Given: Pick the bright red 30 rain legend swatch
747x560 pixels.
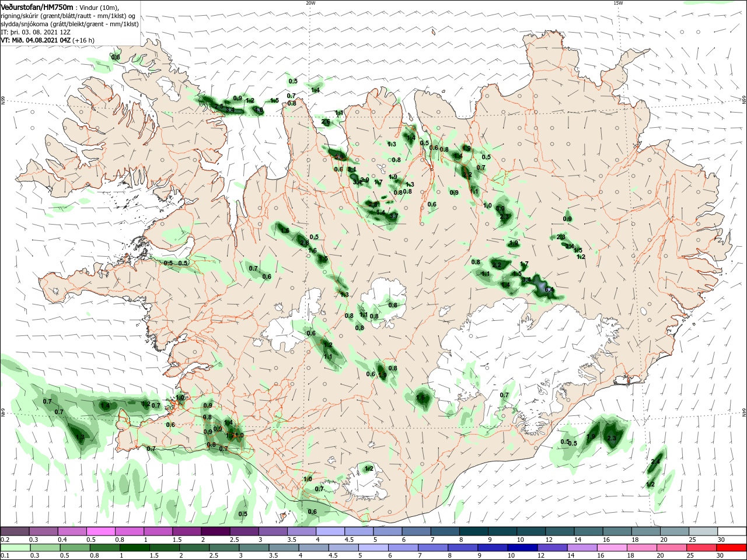Looking at the screenshot, I should pos(732,548).
